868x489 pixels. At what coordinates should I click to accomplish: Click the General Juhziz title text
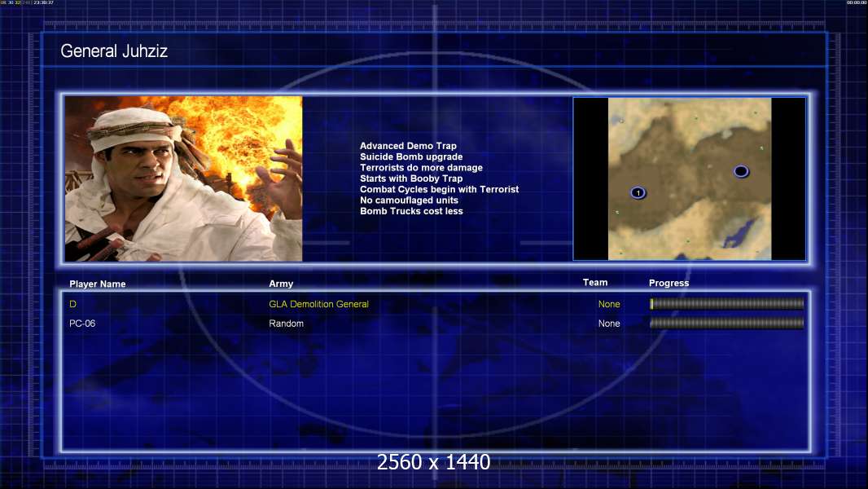pyautogui.click(x=114, y=51)
